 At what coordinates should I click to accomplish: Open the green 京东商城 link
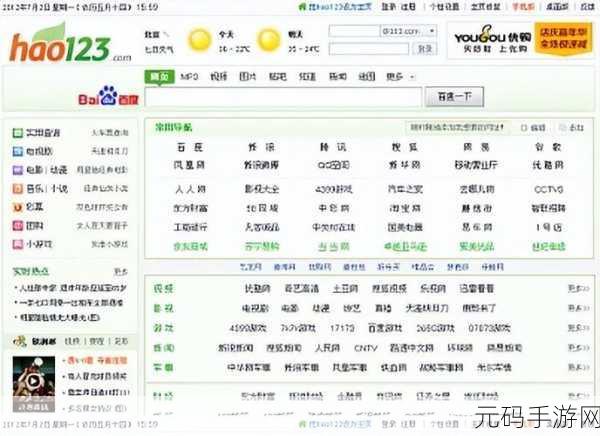(x=190, y=247)
